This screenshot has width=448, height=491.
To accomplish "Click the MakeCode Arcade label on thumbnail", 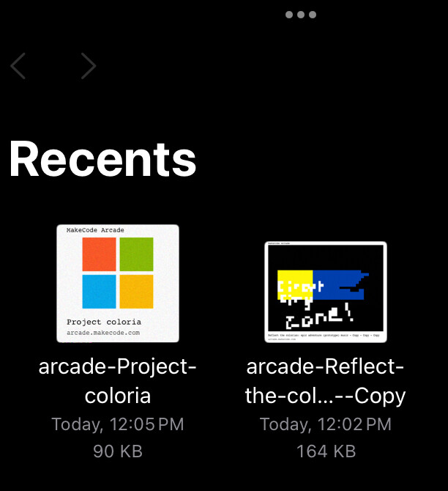I will point(95,230).
